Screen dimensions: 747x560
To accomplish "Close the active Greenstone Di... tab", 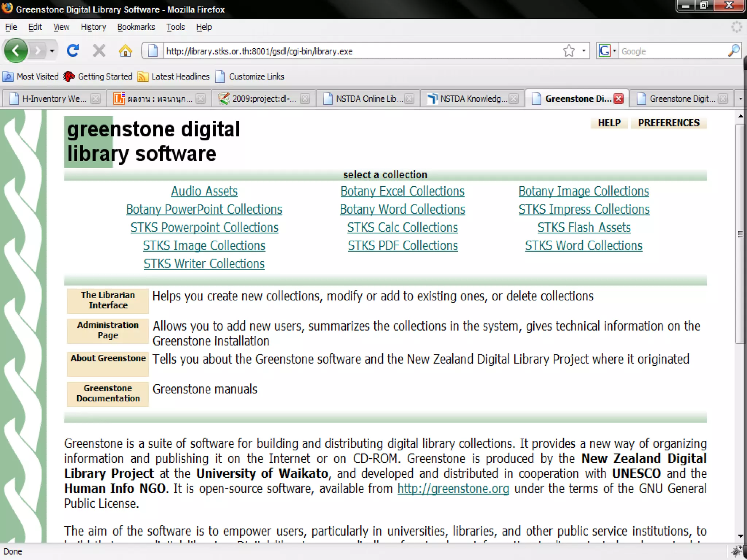I will (619, 99).
